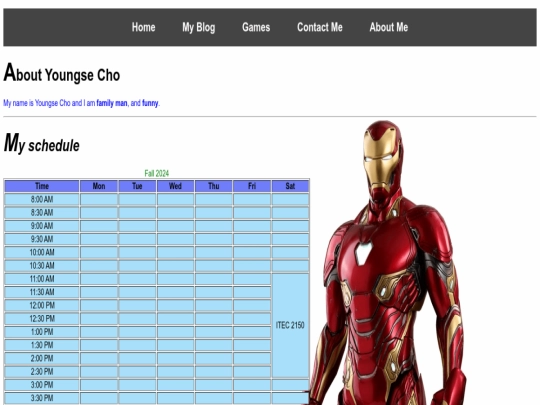Navigate to Contact Me page

pyautogui.click(x=320, y=27)
